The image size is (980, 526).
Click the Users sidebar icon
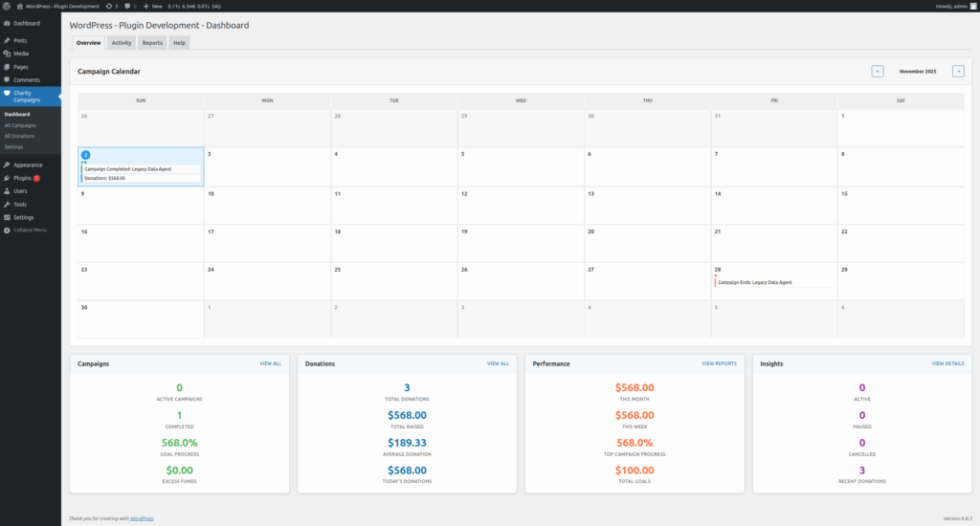(7, 191)
